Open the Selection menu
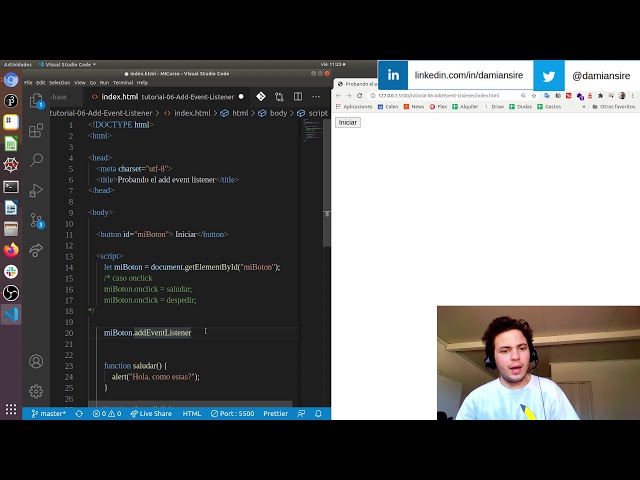This screenshot has height=480, width=640. [60, 82]
